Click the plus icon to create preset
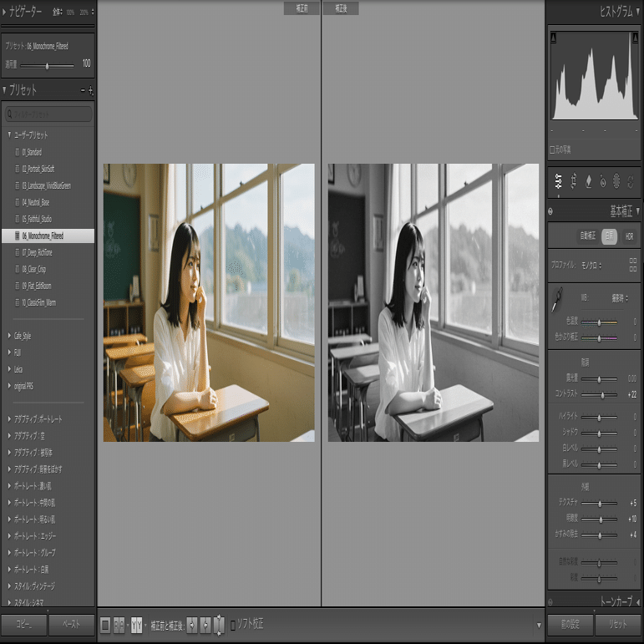Image resolution: width=644 pixels, height=644 pixels. coord(91,90)
